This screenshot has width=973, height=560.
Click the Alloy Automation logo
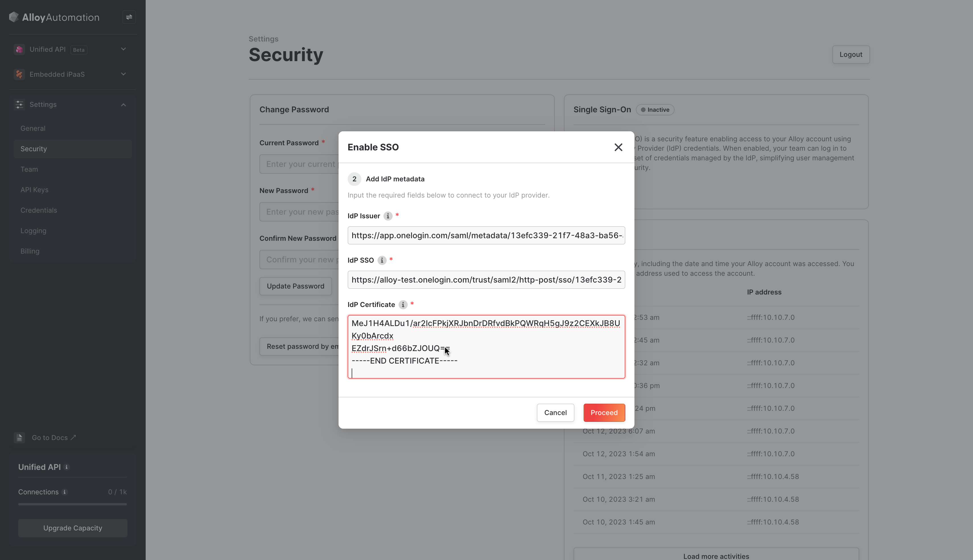point(54,17)
